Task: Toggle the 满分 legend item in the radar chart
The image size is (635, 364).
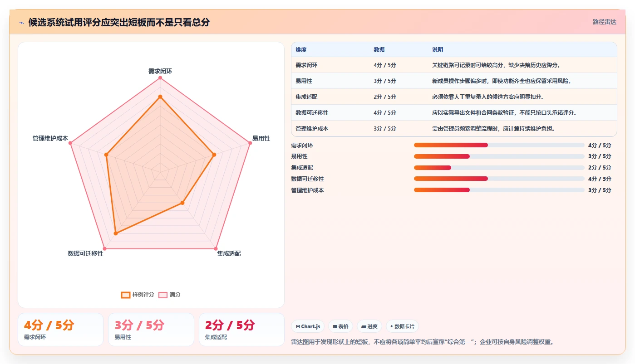Action: [x=170, y=295]
